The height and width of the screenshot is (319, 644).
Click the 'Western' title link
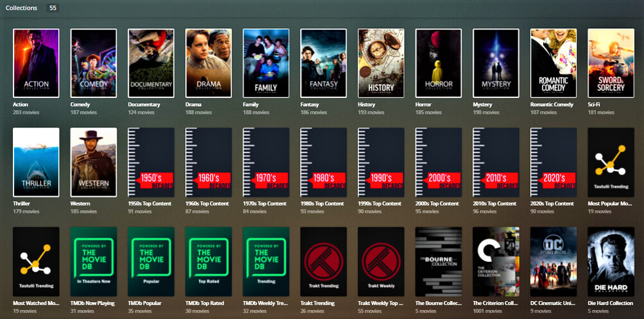click(x=80, y=204)
